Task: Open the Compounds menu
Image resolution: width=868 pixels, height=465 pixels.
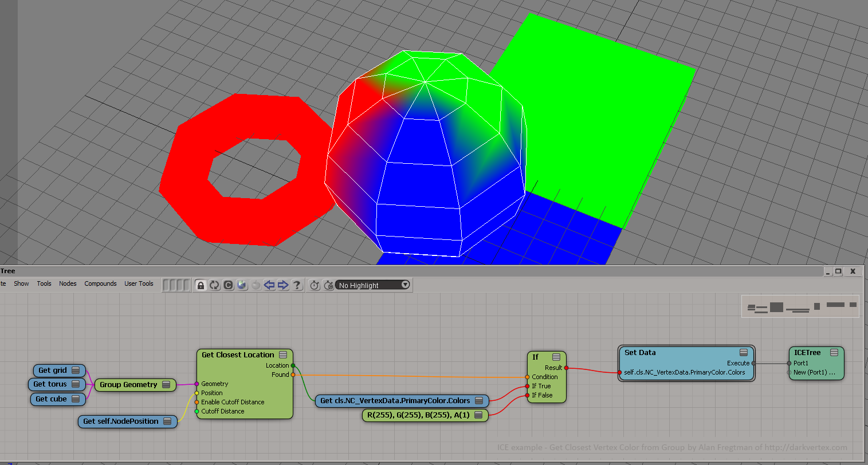Action: point(100,283)
